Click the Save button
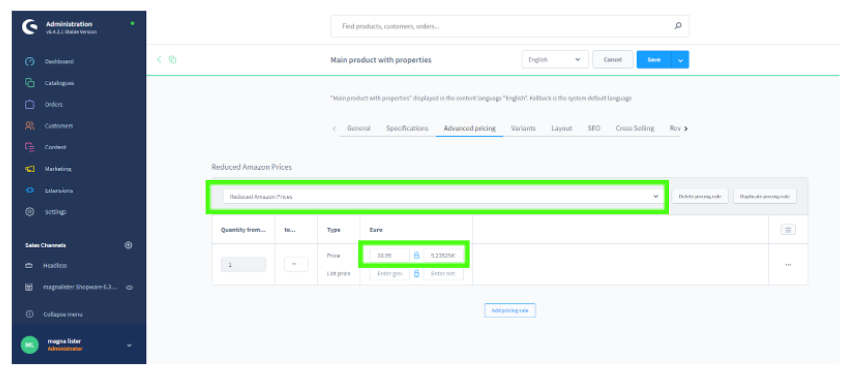847x371 pixels. (x=654, y=59)
